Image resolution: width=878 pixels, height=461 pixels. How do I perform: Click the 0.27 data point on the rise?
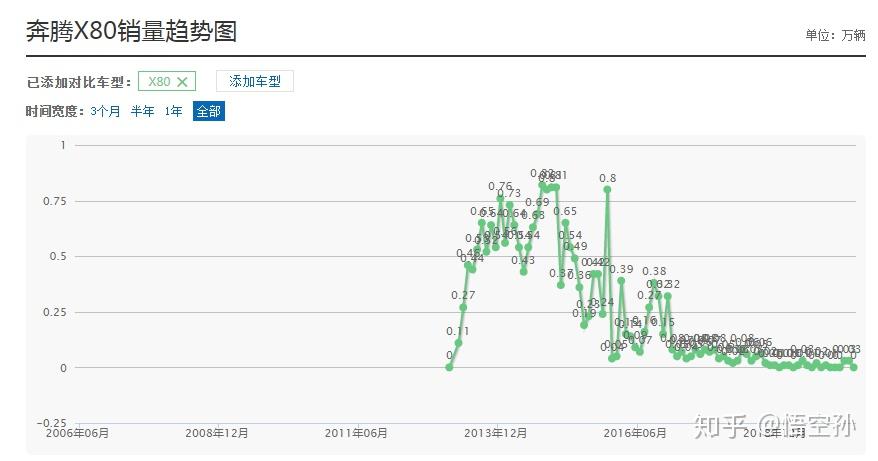pyautogui.click(x=463, y=307)
